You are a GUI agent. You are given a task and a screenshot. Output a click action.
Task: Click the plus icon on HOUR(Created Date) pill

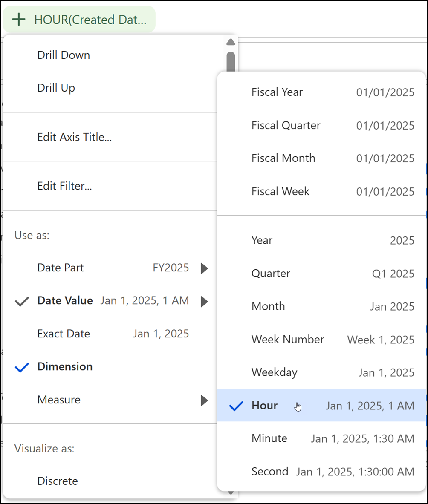[x=19, y=19]
